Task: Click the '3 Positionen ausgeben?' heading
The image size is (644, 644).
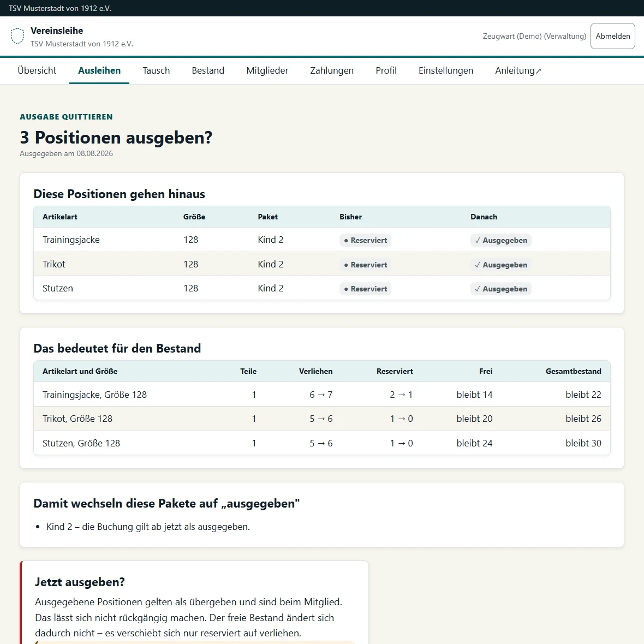Action: click(x=116, y=138)
